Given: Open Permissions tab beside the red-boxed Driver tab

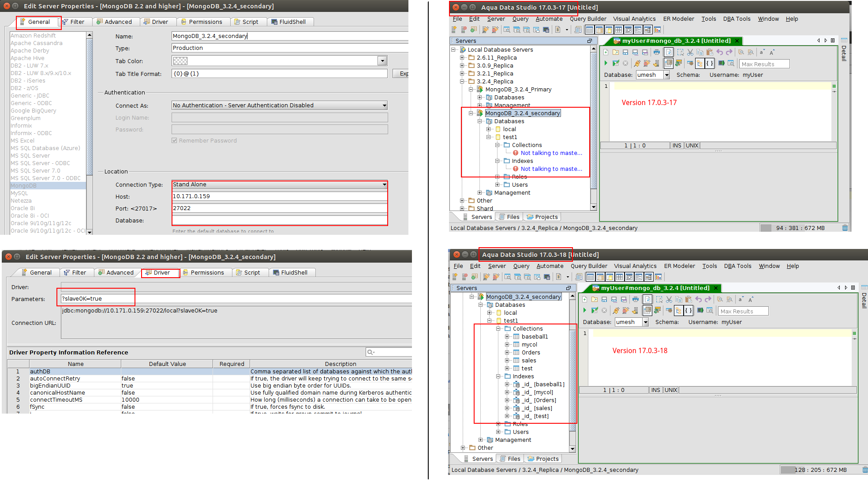Looking at the screenshot, I should coord(206,273).
